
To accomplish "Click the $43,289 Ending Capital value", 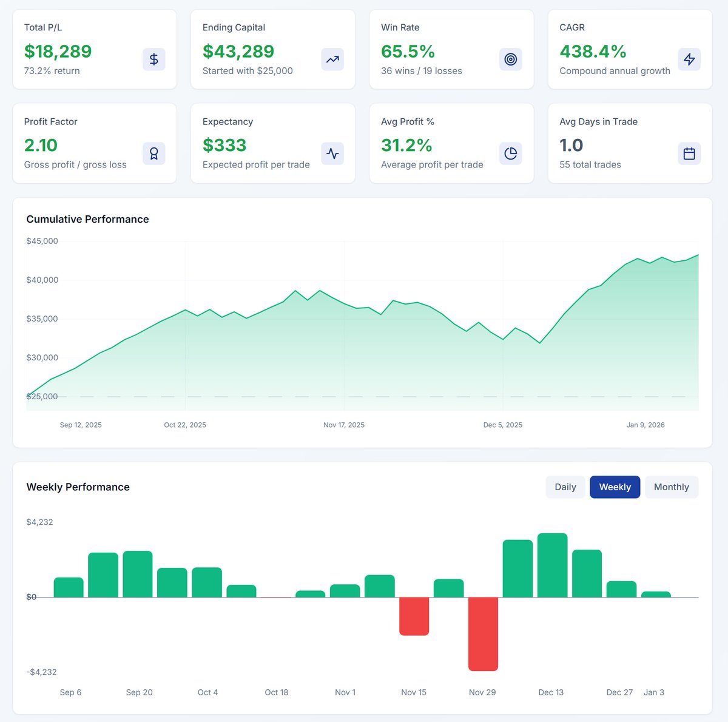I will click(x=238, y=52).
